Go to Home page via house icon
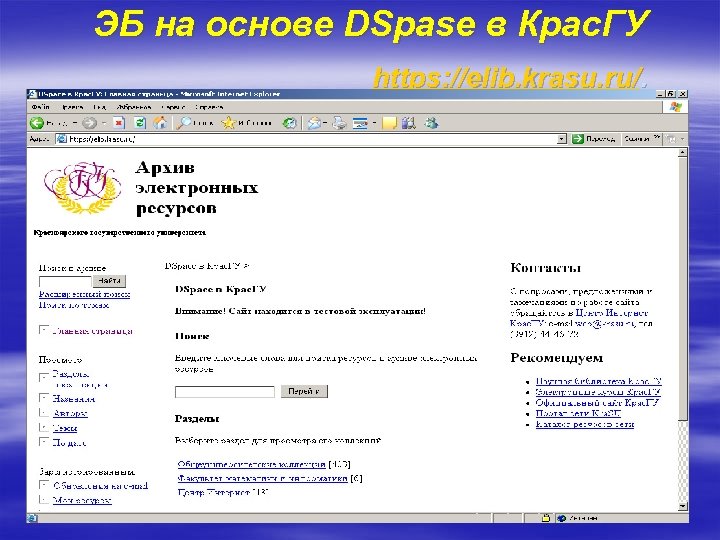Viewport: 720px width, 540px height. pos(160,123)
